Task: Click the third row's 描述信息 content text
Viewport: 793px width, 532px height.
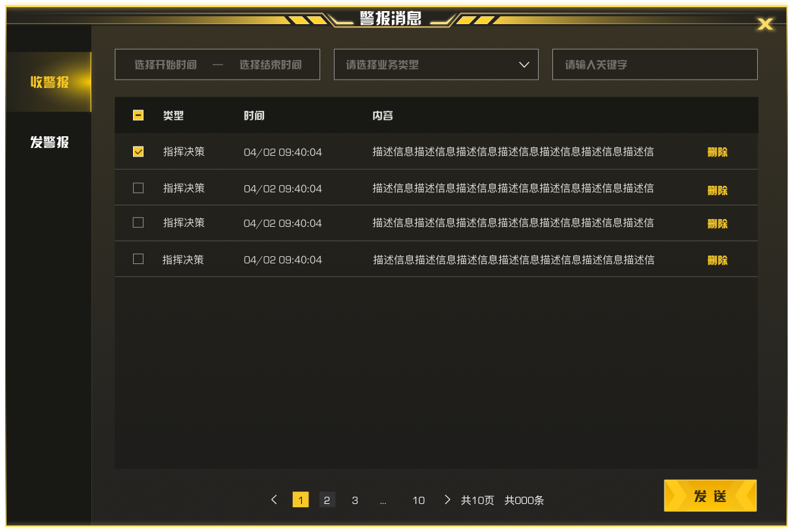Action: coord(513,222)
